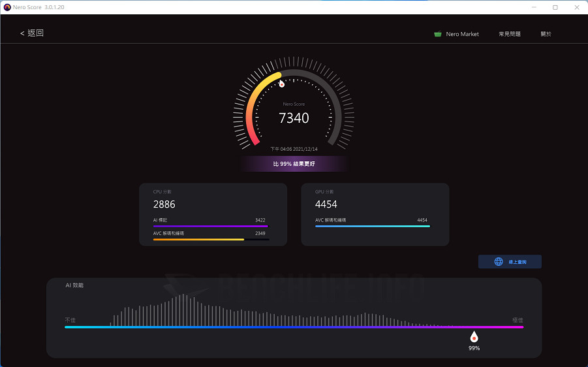
Task: Click the CPU score 2886
Action: (x=164, y=204)
